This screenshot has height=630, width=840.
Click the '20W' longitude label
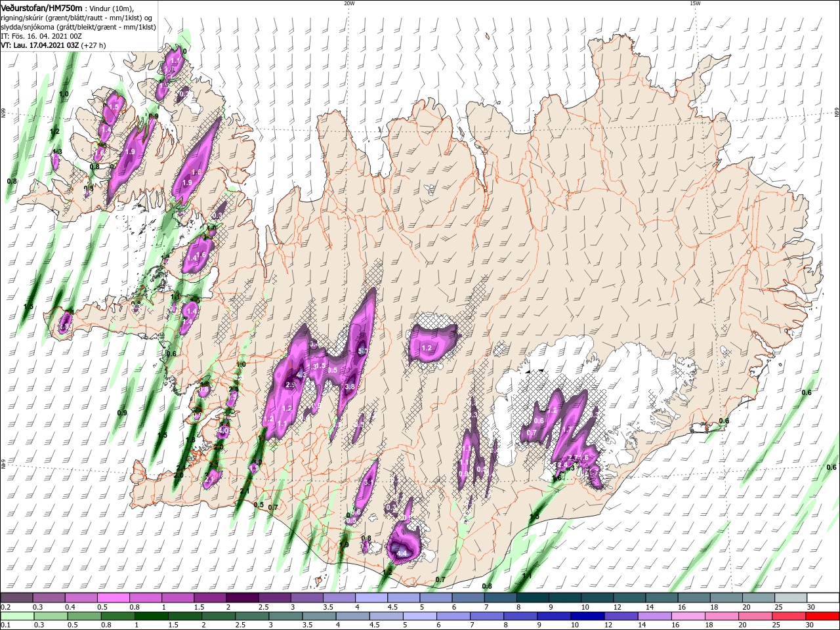tap(349, 3)
